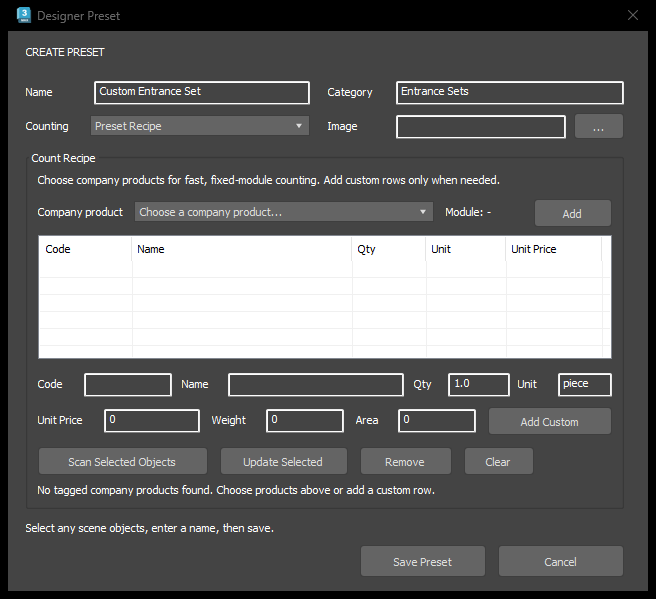Screen dimensions: 656x599
Task: Click the 'Count Recipe' group title
Action: click(x=64, y=158)
